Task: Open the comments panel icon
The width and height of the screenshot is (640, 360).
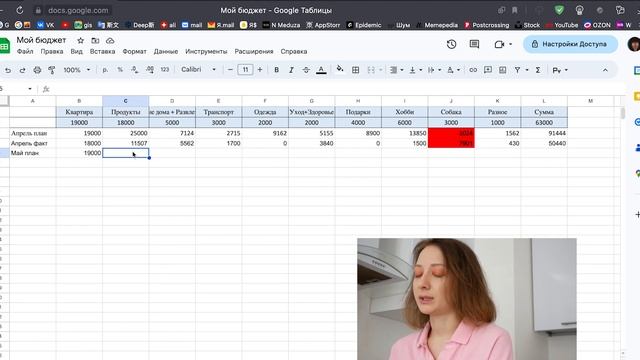Action: (474, 44)
